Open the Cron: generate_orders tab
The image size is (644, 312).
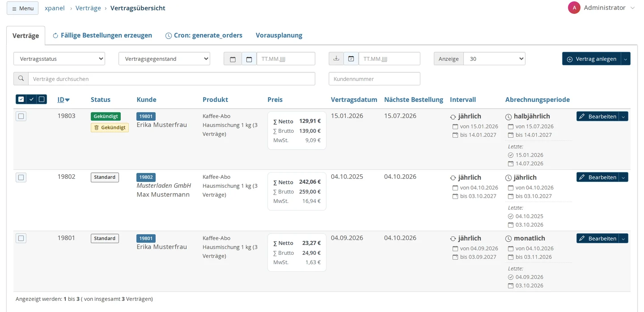tap(204, 35)
